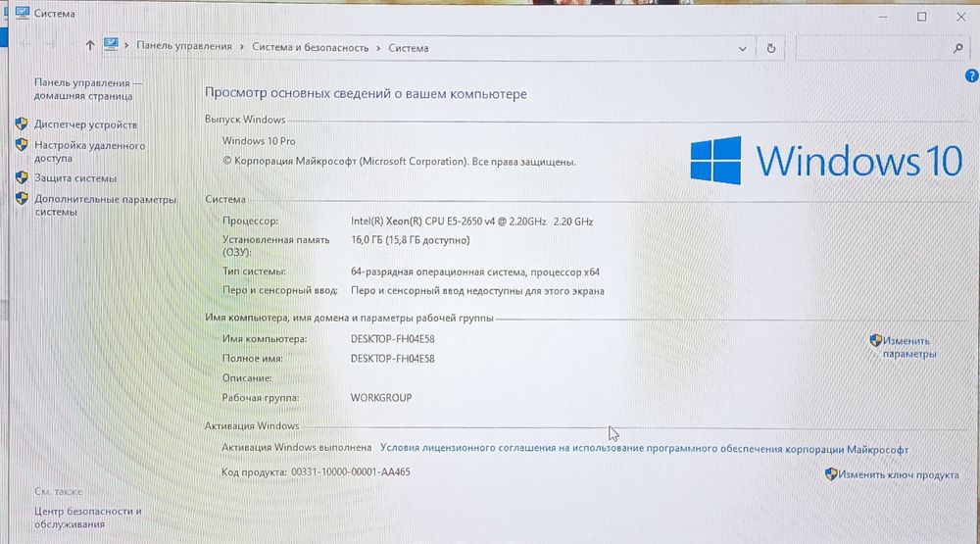Select the Система breadcrumb item
Image resolution: width=980 pixels, height=544 pixels.
click(x=408, y=48)
